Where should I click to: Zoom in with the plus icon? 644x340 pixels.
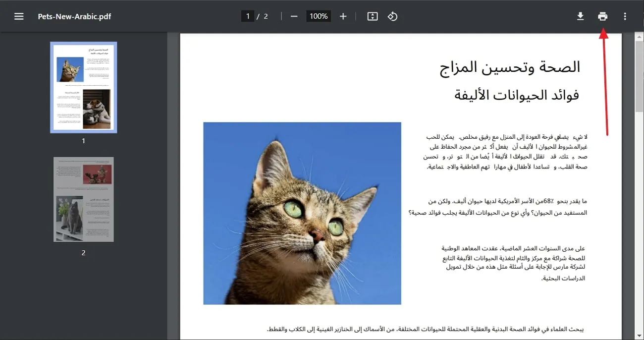[343, 16]
